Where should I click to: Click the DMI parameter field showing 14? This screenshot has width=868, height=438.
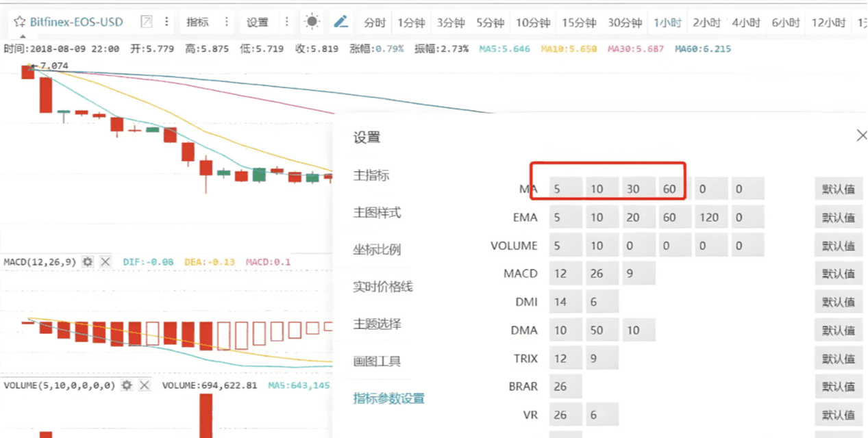click(x=566, y=301)
